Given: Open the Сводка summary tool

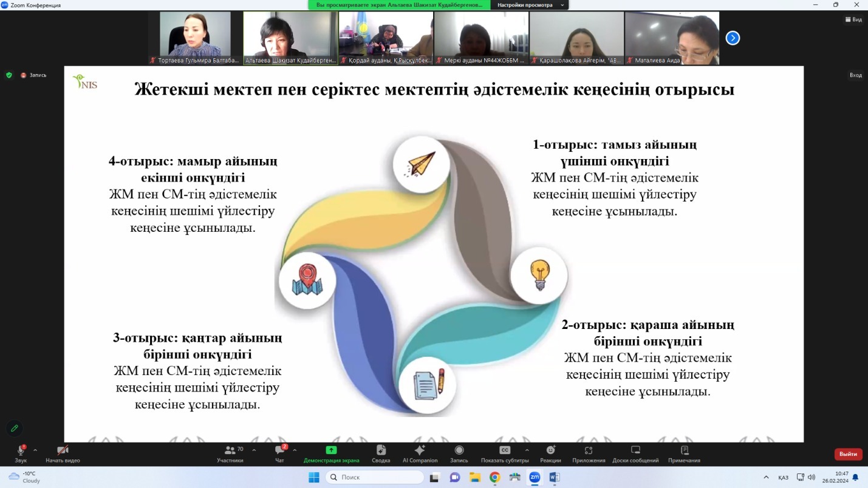Looking at the screenshot, I should (x=381, y=453).
